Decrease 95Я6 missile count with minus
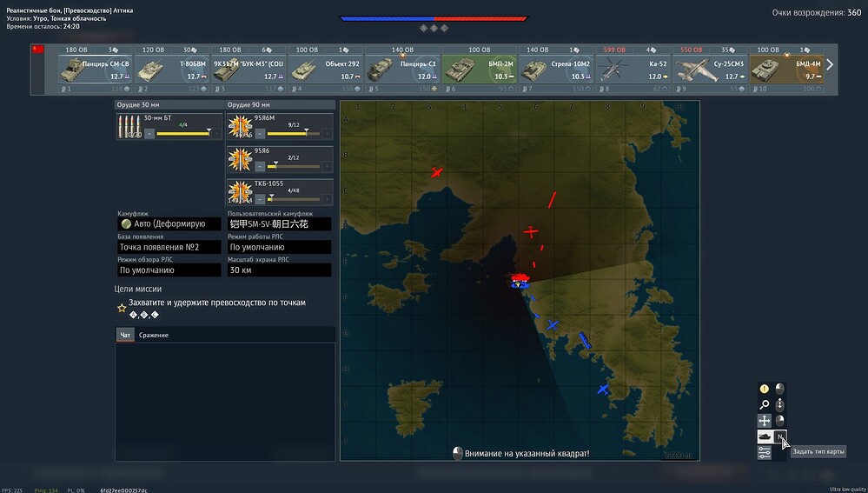 click(x=260, y=166)
